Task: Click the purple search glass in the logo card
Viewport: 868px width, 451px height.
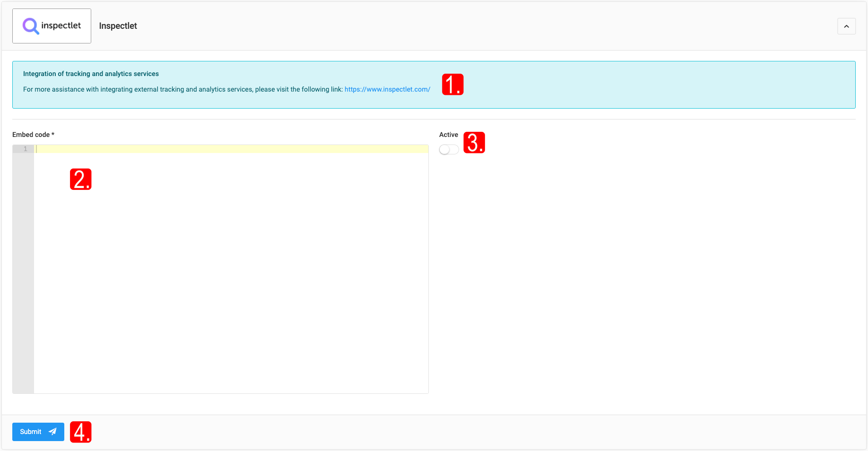Action: pos(30,26)
